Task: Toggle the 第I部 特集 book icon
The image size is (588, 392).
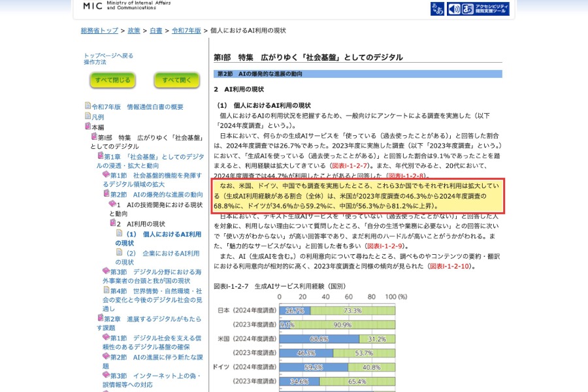Action: [94, 137]
